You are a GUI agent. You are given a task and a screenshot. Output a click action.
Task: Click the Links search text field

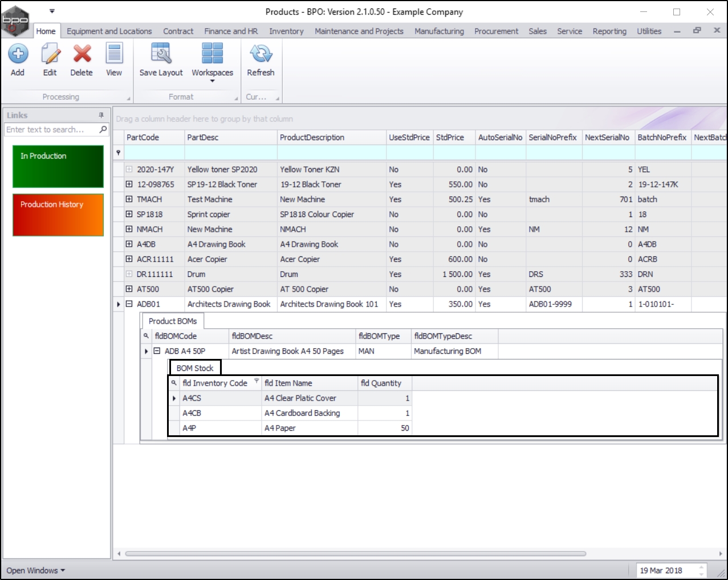[50, 129]
